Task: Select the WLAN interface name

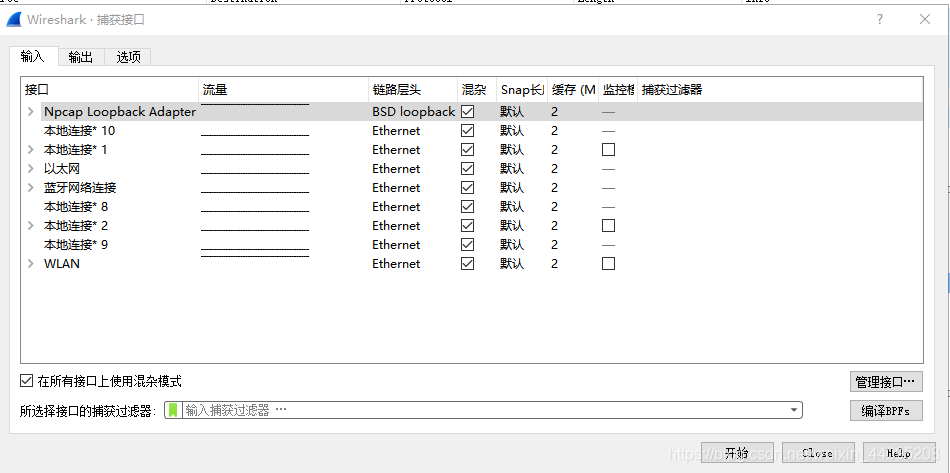Action: (62, 263)
